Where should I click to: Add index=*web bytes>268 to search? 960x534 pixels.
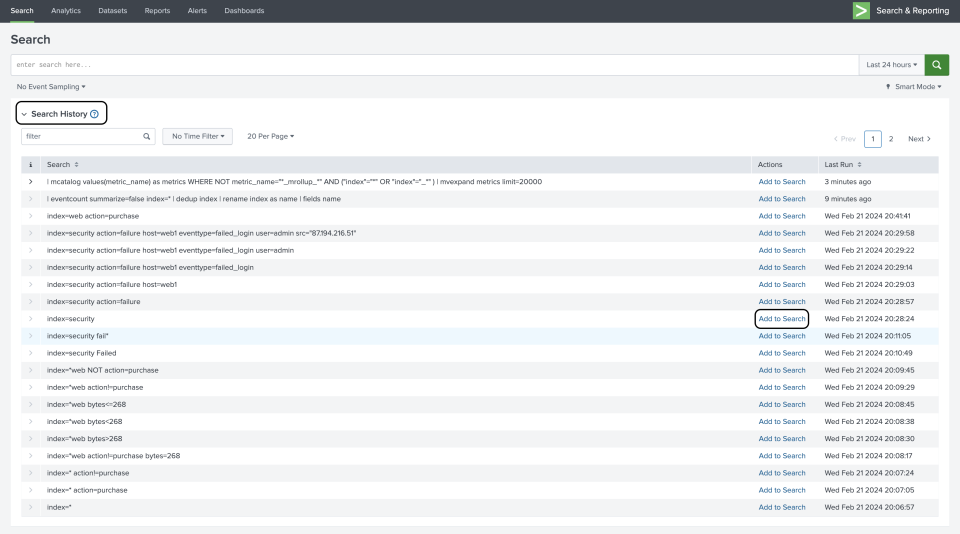point(782,439)
